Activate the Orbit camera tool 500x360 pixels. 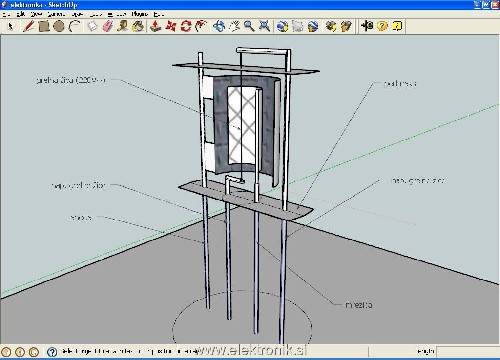219,26
